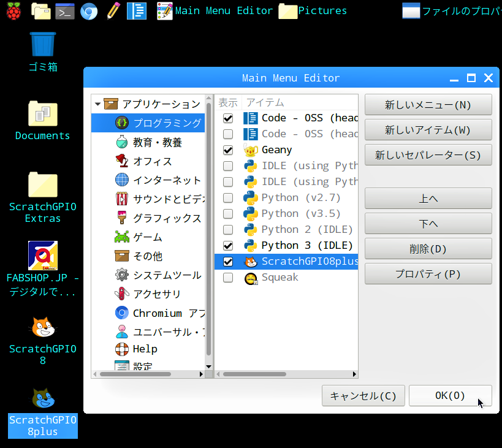The height and width of the screenshot is (448, 502).
Task: Click right arrow of item list scrollbar
Action: click(x=354, y=374)
